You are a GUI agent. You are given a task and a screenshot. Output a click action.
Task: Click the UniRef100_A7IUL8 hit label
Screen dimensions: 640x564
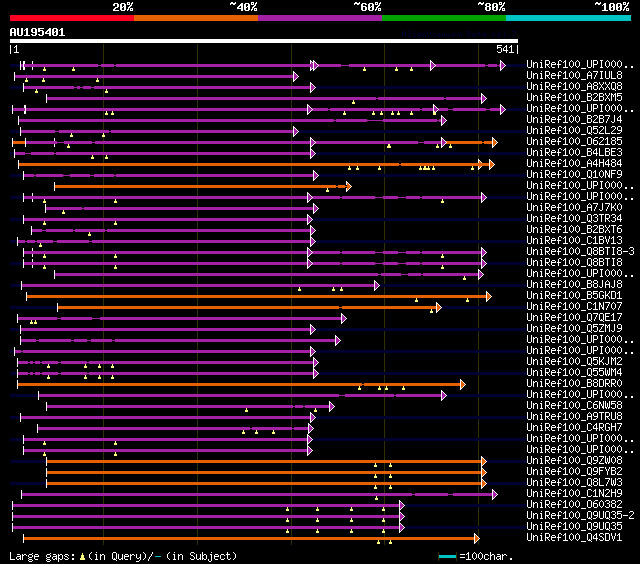click(x=574, y=75)
